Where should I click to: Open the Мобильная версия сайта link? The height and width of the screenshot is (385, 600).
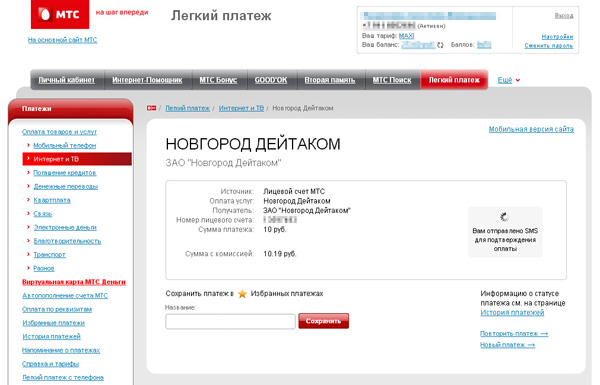pos(531,129)
